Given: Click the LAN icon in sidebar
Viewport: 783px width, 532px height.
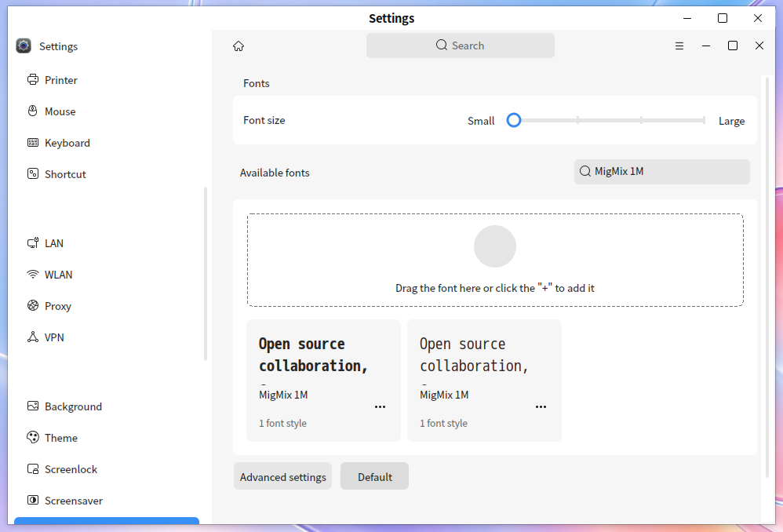Looking at the screenshot, I should 33,242.
